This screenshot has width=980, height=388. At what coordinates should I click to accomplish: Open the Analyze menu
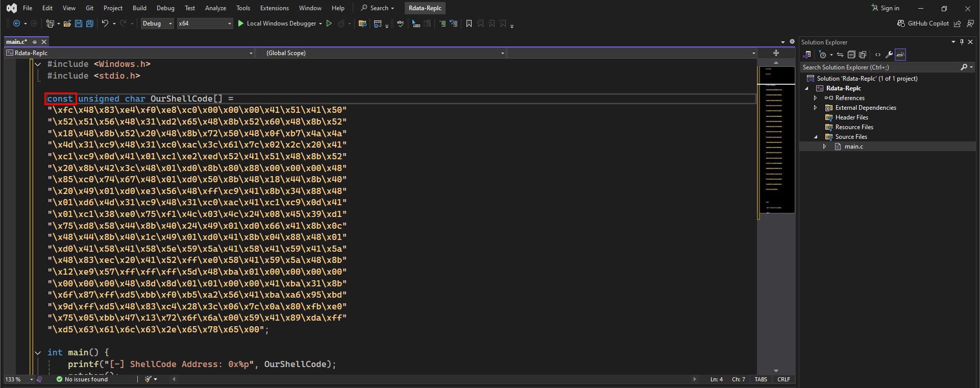pos(215,8)
